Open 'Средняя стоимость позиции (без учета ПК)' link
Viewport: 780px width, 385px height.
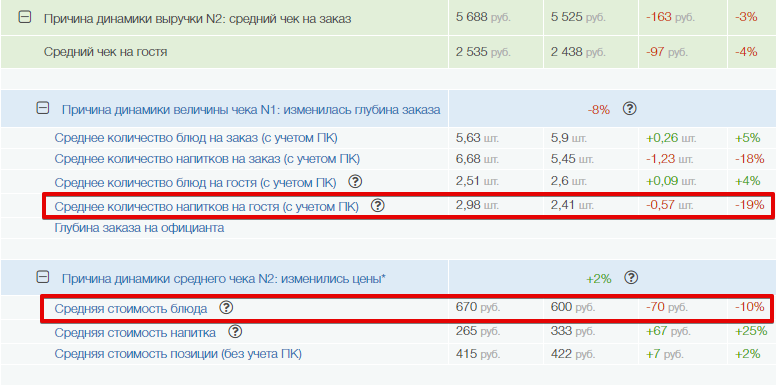pos(178,354)
